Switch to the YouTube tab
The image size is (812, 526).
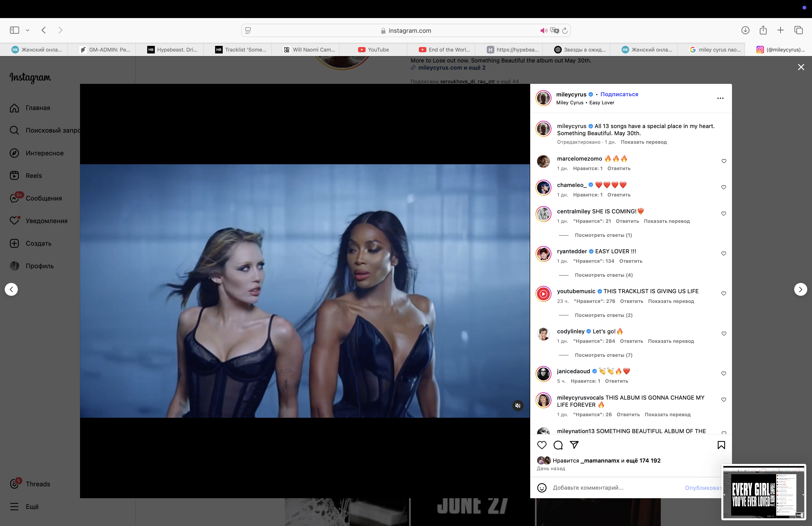coord(373,49)
